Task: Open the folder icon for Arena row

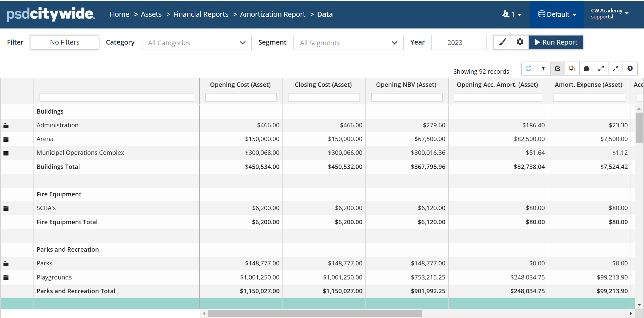Action: tap(6, 139)
